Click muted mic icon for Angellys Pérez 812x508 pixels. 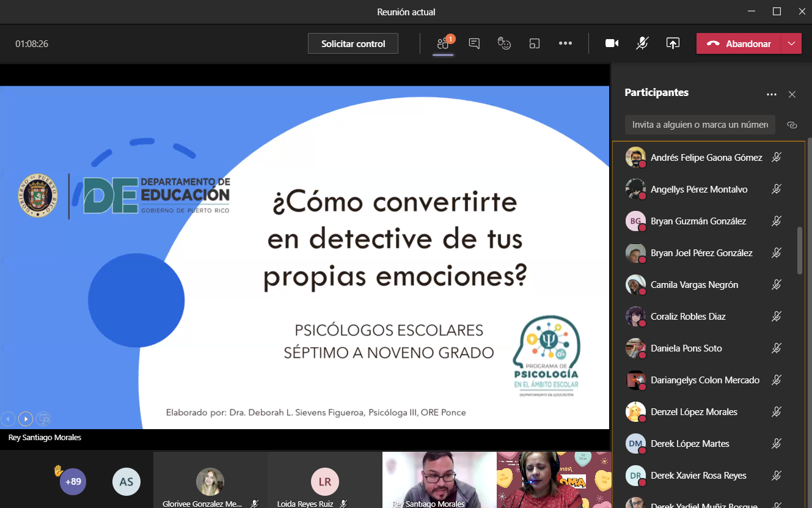(777, 189)
